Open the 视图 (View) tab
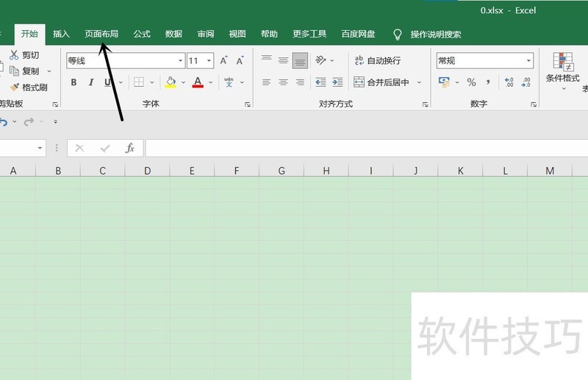Screen dimensions: 588x380 pyautogui.click(x=237, y=34)
